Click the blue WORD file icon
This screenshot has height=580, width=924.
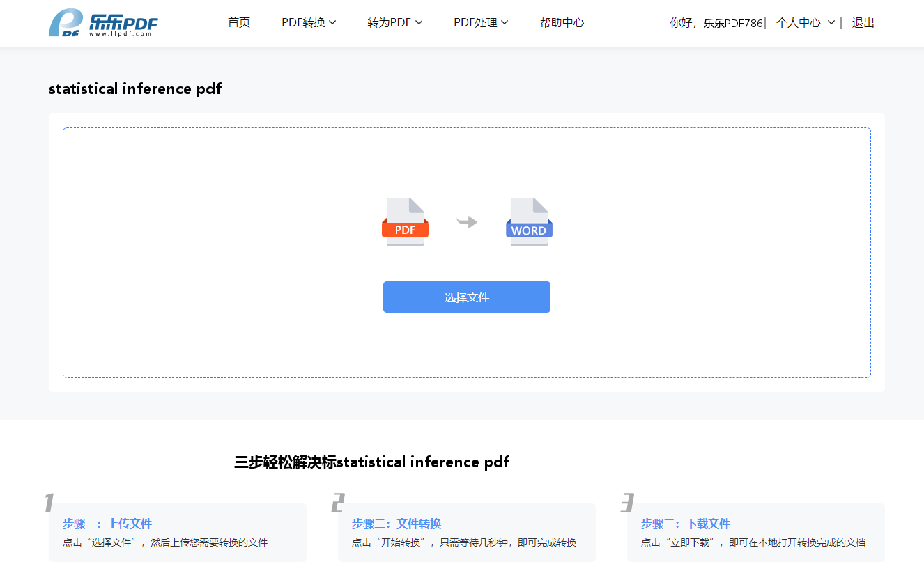[x=529, y=222]
